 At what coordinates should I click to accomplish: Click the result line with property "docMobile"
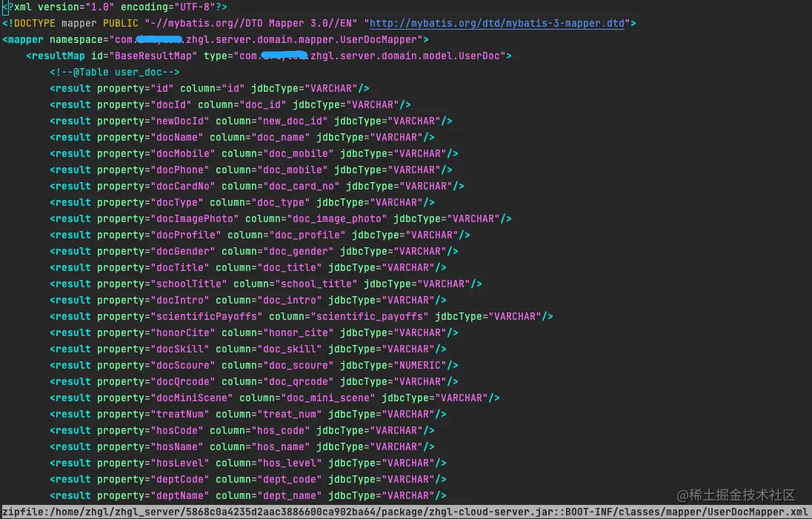point(253,154)
